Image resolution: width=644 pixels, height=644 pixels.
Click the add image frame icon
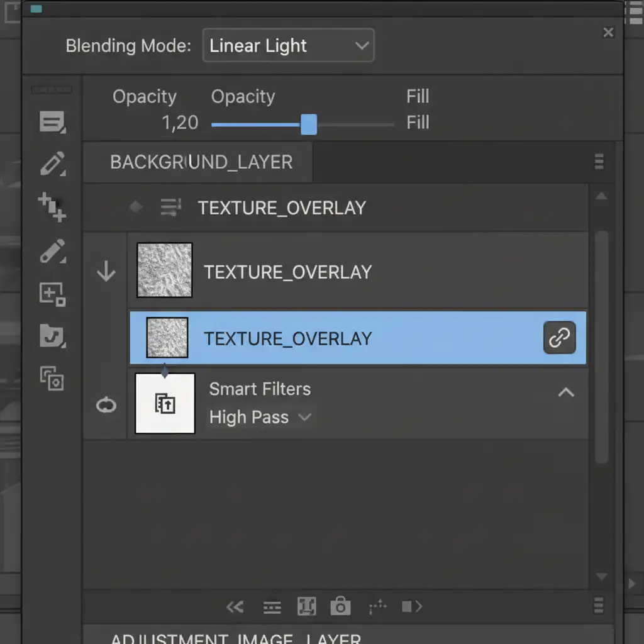point(52,294)
